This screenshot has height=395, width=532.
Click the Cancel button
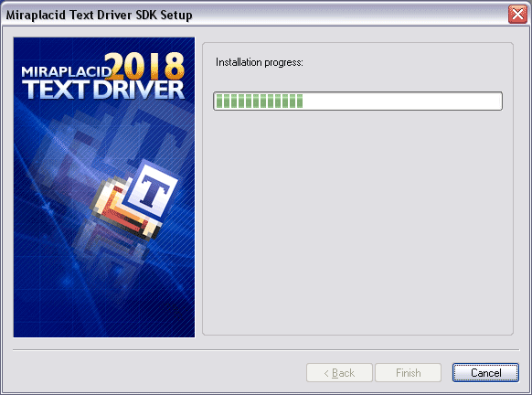(x=485, y=373)
